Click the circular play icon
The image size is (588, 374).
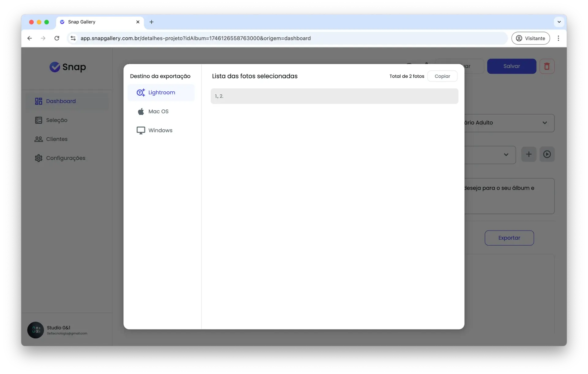click(547, 154)
